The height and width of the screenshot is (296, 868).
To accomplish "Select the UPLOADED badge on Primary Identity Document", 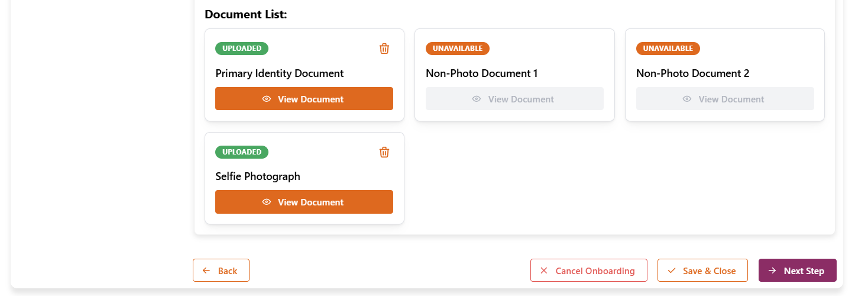I will (x=242, y=49).
